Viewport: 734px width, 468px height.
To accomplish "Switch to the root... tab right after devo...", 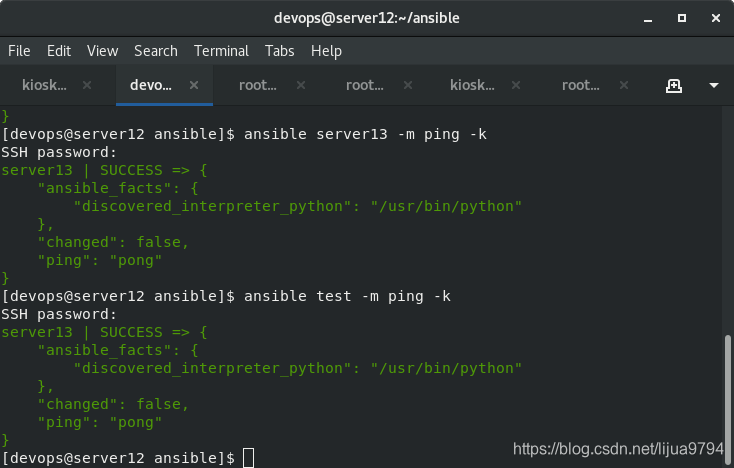I will point(257,85).
